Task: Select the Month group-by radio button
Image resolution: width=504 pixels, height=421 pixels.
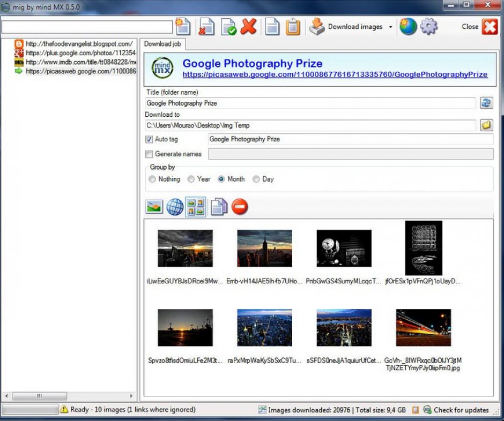Action: point(221,179)
